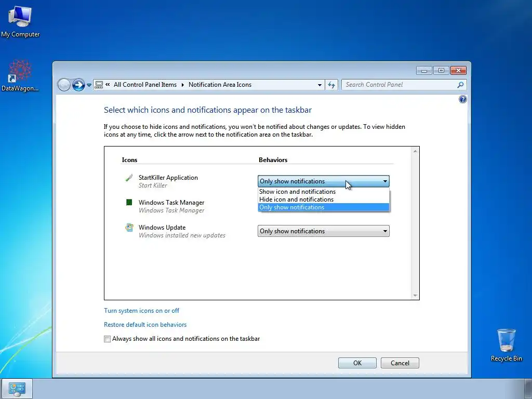The height and width of the screenshot is (399, 532).
Task: Choose Show icon and notifications option
Action: [323, 192]
